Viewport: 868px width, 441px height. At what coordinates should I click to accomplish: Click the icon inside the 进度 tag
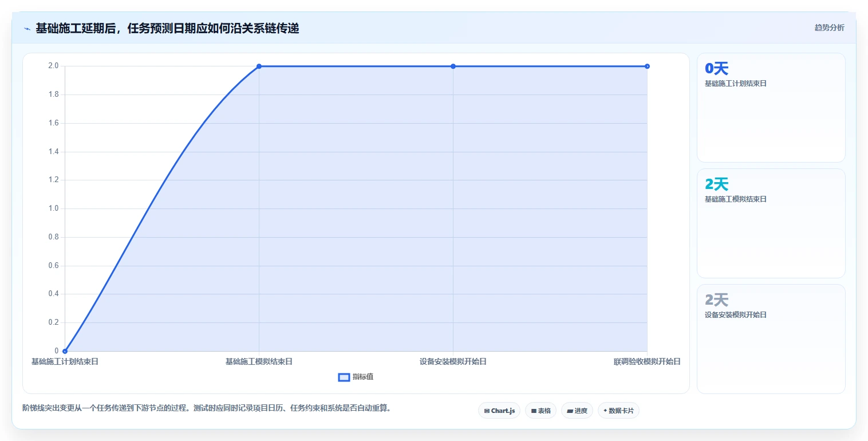pyautogui.click(x=570, y=411)
